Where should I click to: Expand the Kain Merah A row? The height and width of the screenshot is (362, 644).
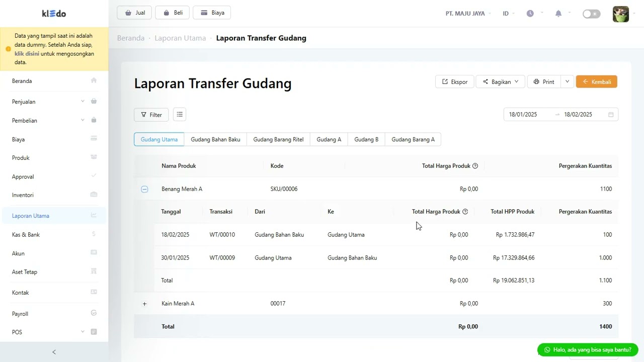[144, 304]
